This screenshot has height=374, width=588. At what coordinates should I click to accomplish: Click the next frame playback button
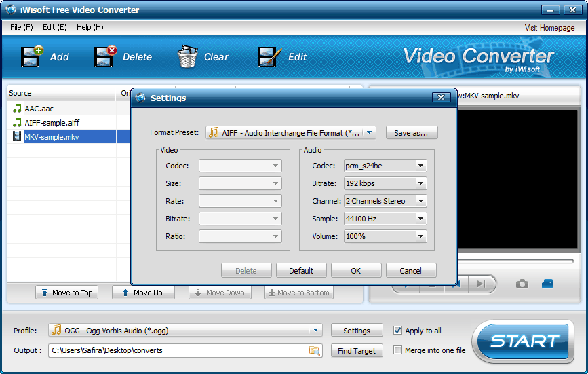(481, 284)
